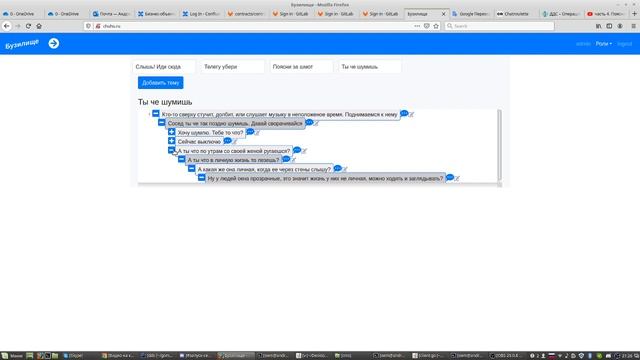
Task: Open the Menu button on the taskbar
Action: click(12, 356)
